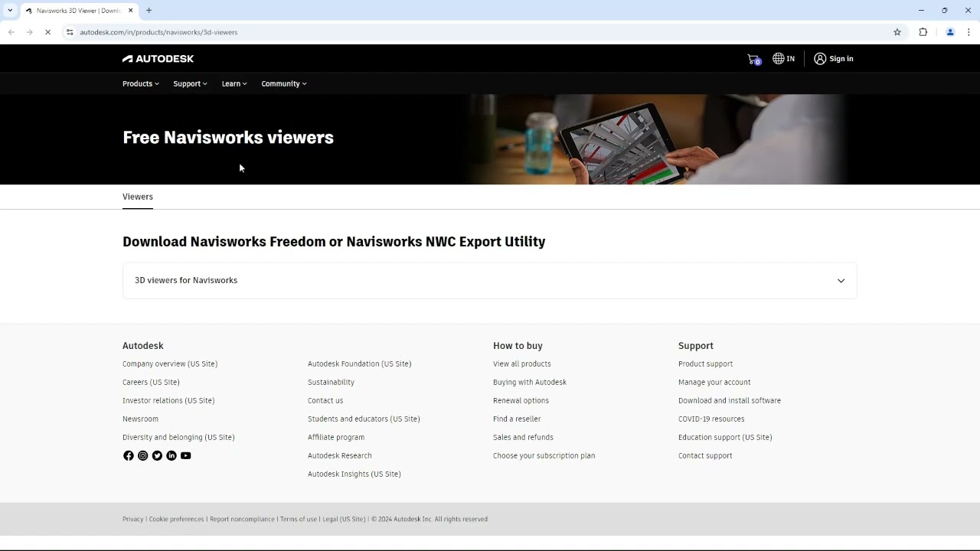Viewport: 980px width, 551px height.
Task: Open Autodesk LinkedIn page icon
Action: [171, 456]
